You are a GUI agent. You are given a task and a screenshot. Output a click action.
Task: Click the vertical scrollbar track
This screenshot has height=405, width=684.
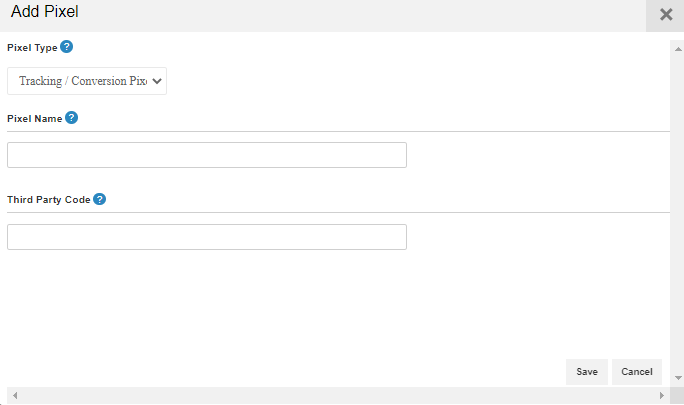click(678, 214)
